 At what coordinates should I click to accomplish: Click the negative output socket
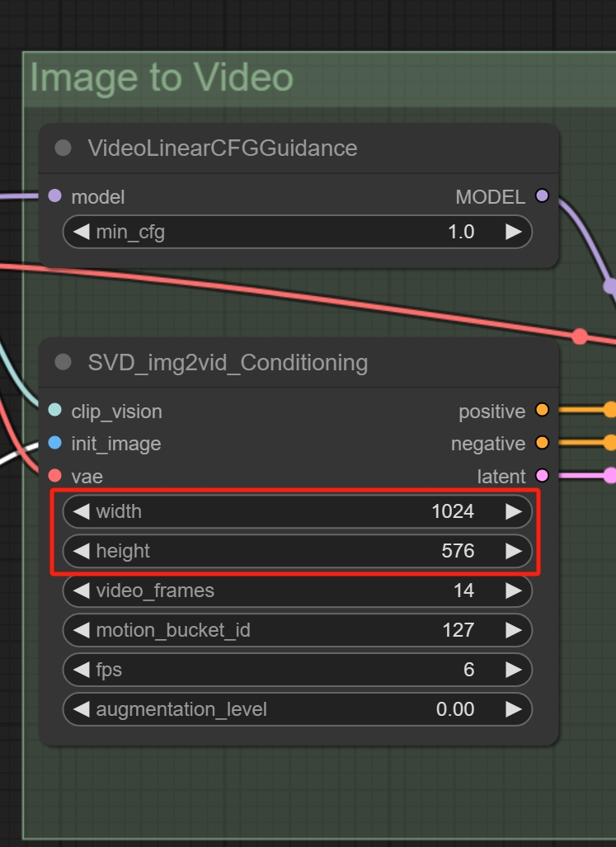click(x=542, y=443)
